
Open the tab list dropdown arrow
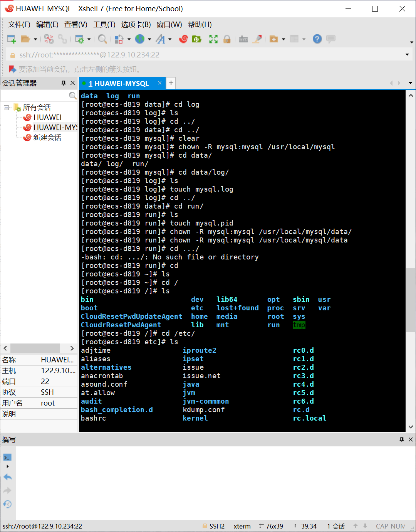point(410,83)
